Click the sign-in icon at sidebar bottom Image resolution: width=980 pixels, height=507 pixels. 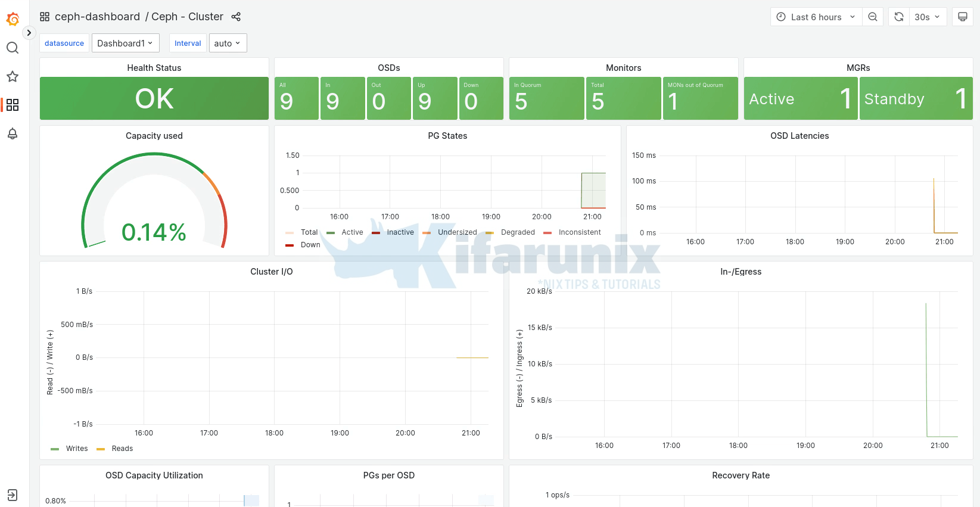click(x=13, y=494)
